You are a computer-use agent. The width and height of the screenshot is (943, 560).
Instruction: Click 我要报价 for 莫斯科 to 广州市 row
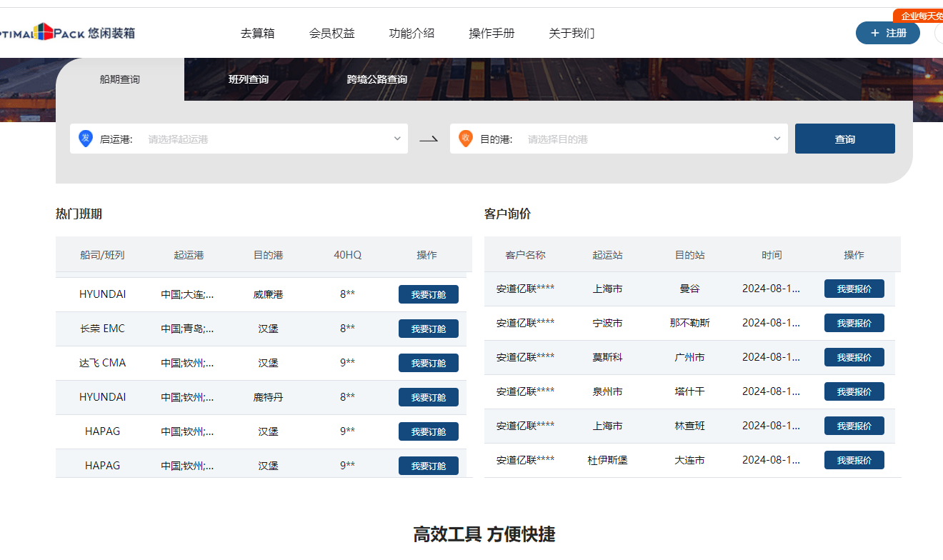coord(854,357)
